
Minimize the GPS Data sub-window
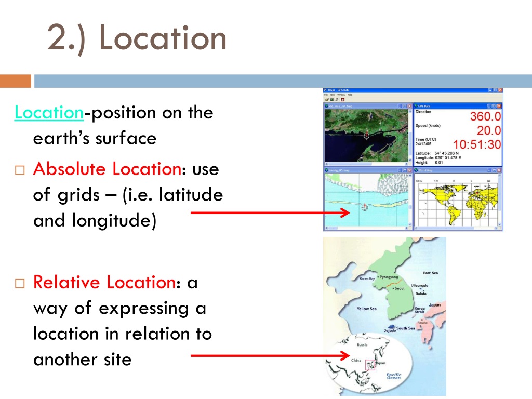pyautogui.click(x=489, y=106)
